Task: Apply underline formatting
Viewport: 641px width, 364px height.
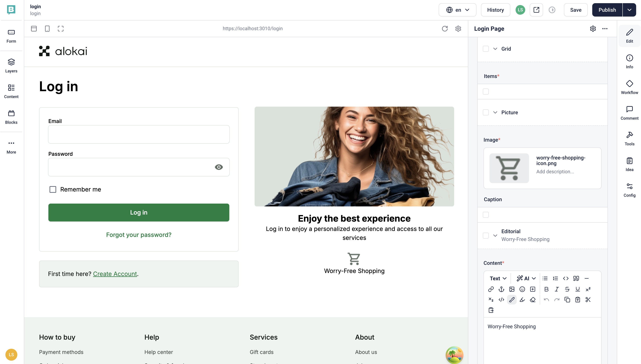Action: 578,289
